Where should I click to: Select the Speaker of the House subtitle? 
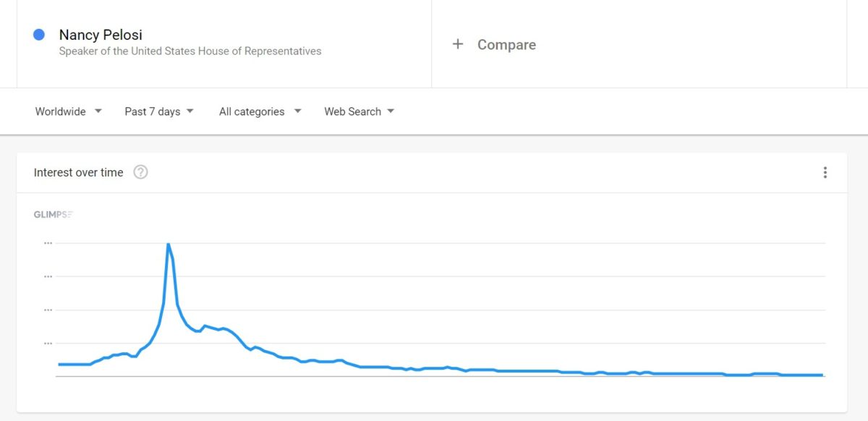pos(190,51)
